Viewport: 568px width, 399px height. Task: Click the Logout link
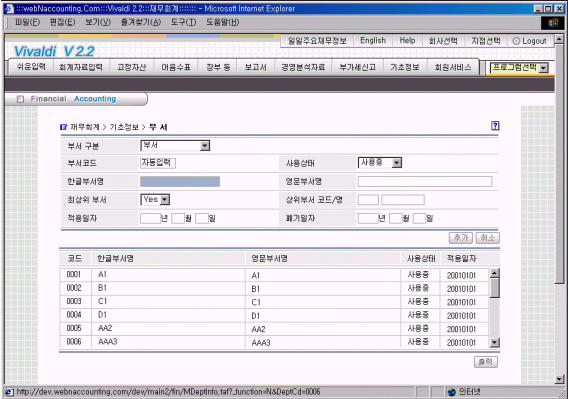(x=534, y=41)
